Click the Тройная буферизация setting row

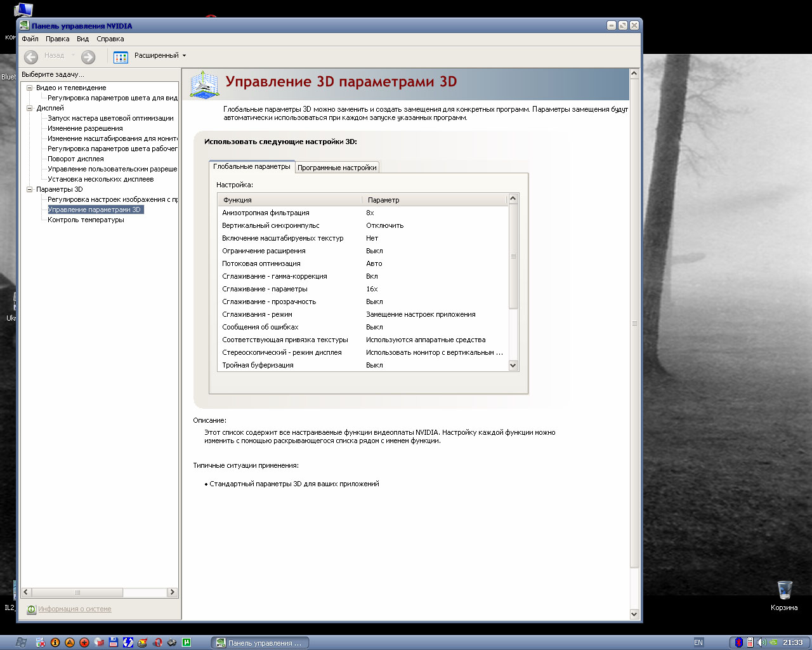coord(363,365)
